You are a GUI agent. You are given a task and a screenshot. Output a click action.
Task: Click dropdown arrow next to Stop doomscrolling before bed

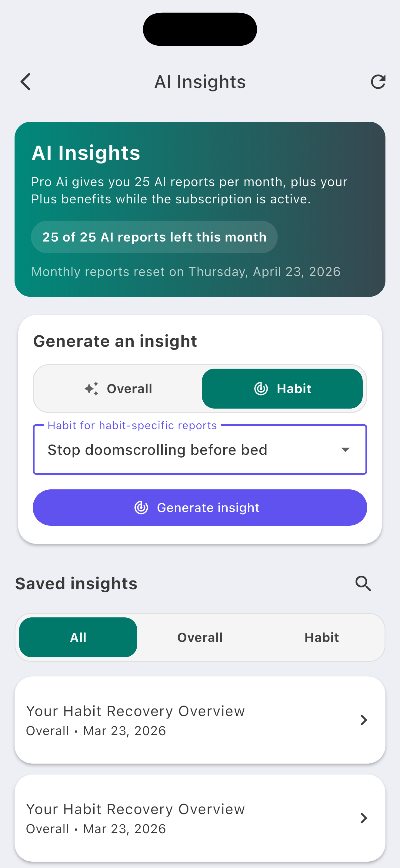pos(345,449)
